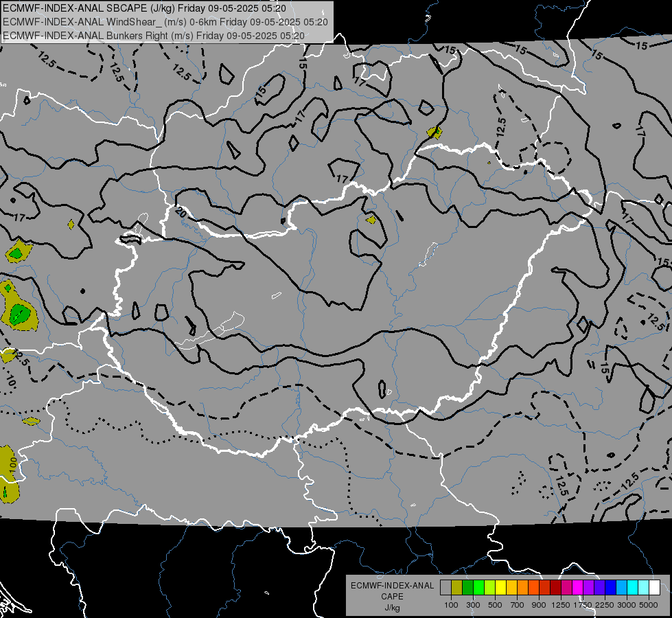
Task: Click the '100' CAPE contour label on map
Action: pos(13,463)
